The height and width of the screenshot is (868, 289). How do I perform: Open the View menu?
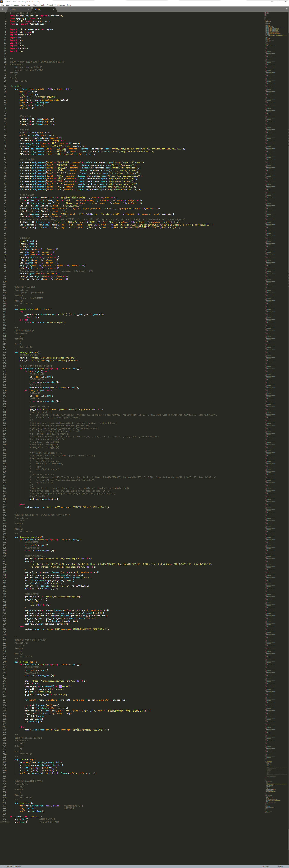[x=29, y=5]
